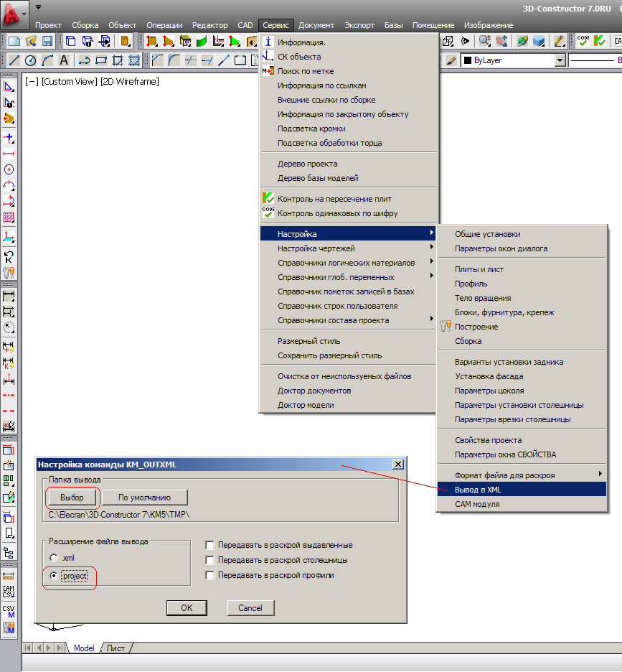Click the paintbrush match properties icon
622x672 pixels.
click(x=451, y=60)
